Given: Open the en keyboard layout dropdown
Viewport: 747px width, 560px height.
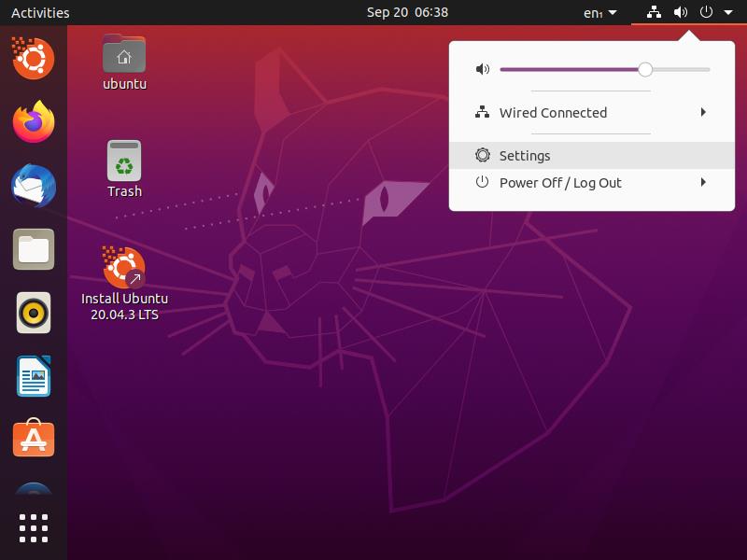Looking at the screenshot, I should [599, 13].
